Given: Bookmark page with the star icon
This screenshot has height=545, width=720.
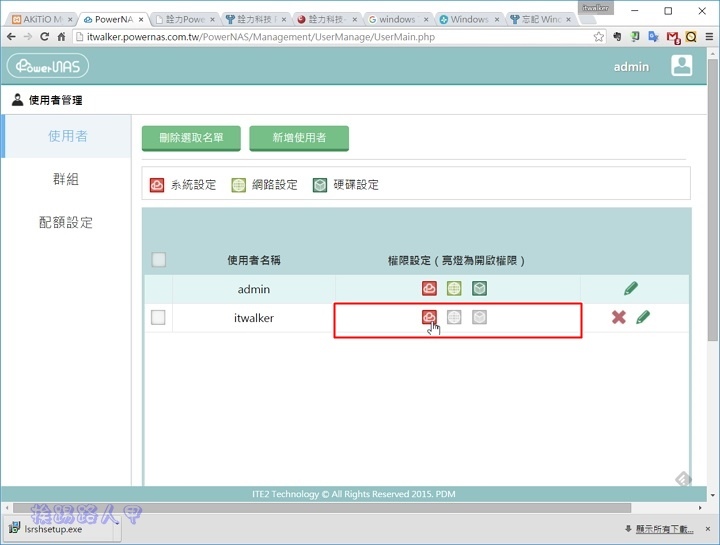Looking at the screenshot, I should point(599,37).
